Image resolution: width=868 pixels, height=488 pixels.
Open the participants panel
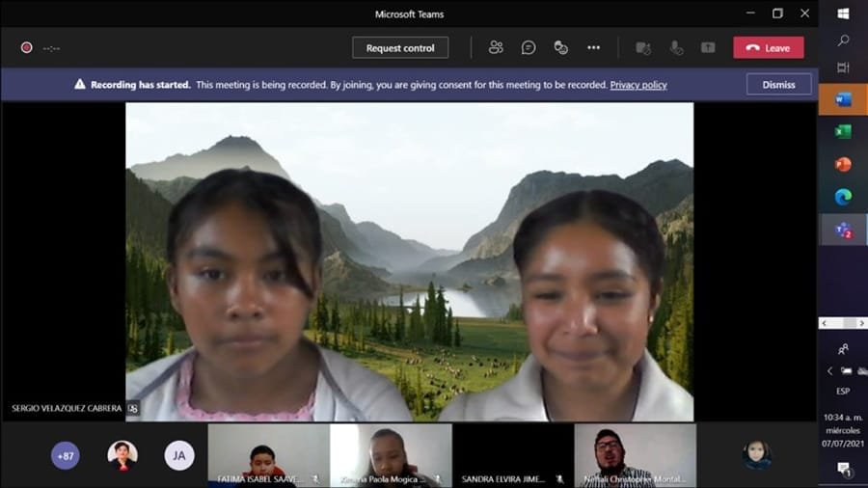coord(496,47)
